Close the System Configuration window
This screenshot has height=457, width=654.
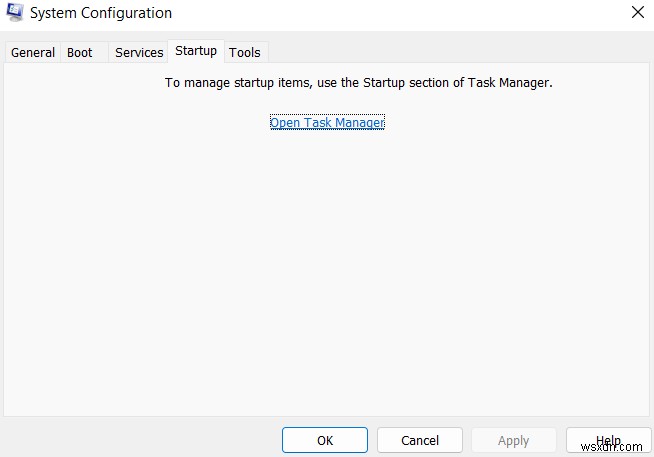point(638,13)
